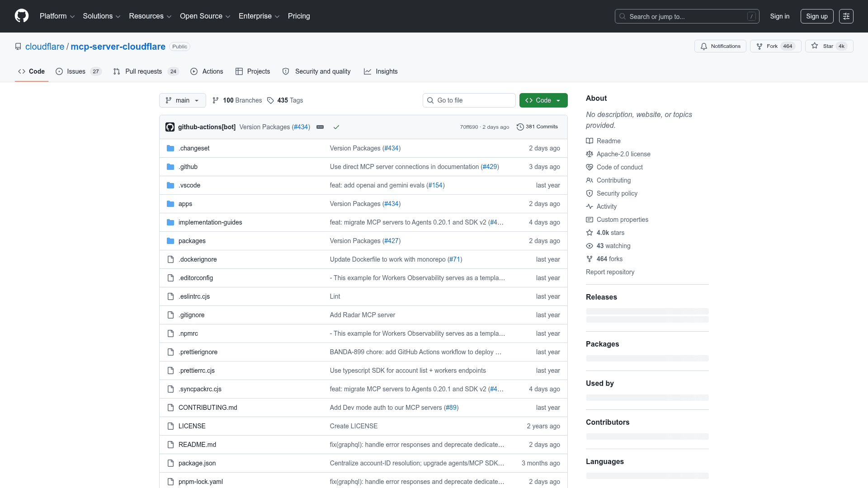Click the history clock icon by 381 Commits

(x=520, y=127)
